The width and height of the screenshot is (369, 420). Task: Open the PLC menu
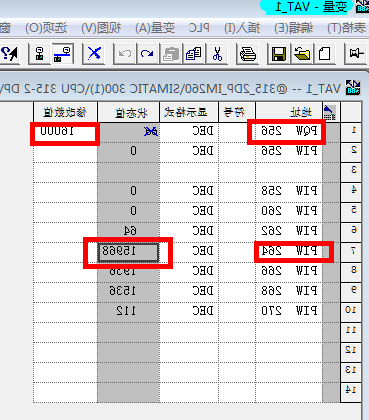pos(199,28)
